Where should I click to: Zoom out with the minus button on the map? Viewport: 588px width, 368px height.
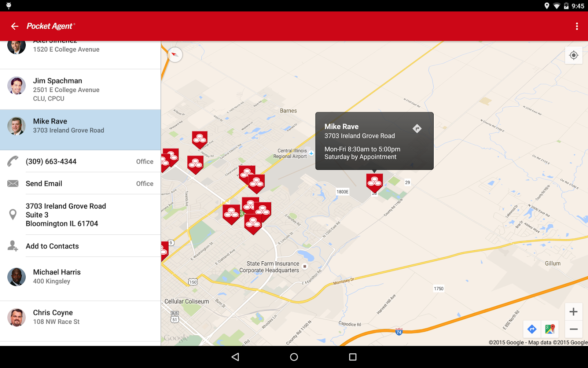click(573, 329)
